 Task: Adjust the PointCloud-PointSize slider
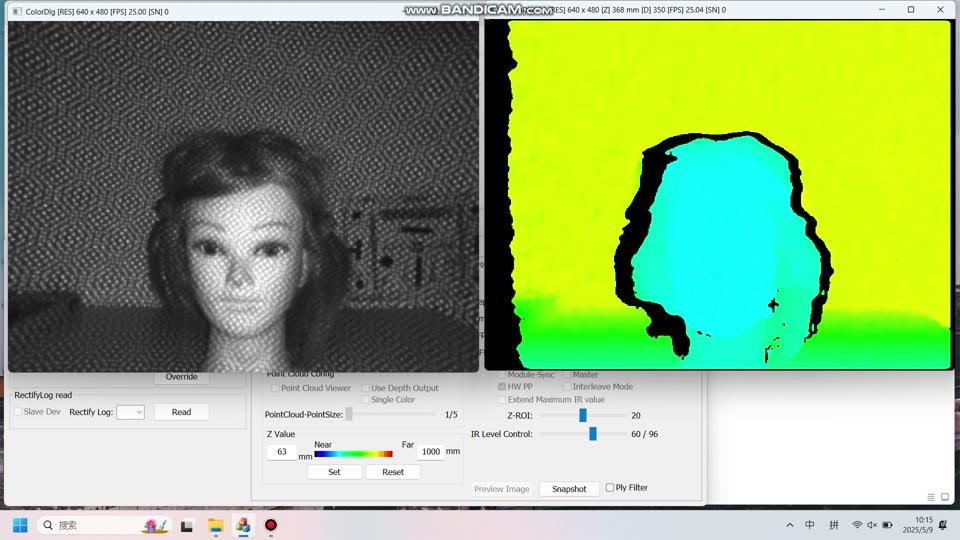pos(349,414)
